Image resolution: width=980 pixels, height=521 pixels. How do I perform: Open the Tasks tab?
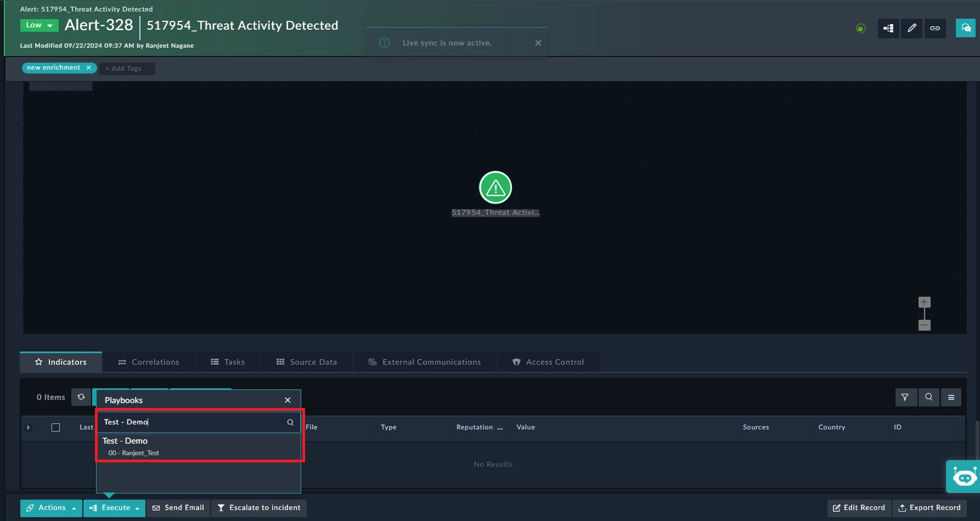click(x=228, y=362)
